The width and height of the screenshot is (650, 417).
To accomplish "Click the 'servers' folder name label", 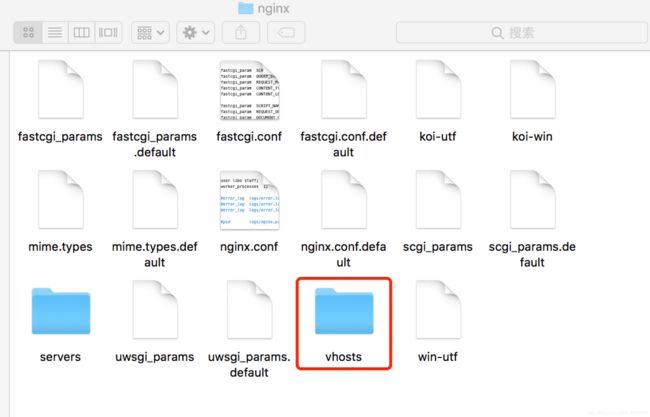I will tap(60, 357).
